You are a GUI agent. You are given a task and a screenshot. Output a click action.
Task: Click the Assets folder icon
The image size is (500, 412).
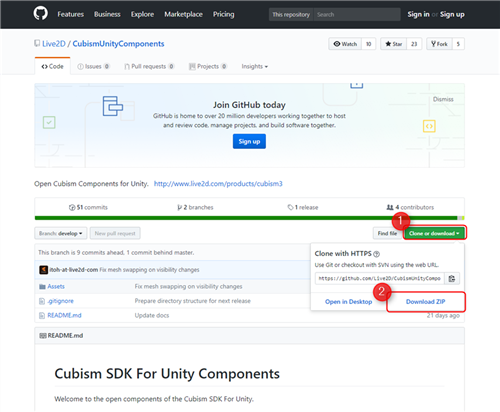coord(42,287)
